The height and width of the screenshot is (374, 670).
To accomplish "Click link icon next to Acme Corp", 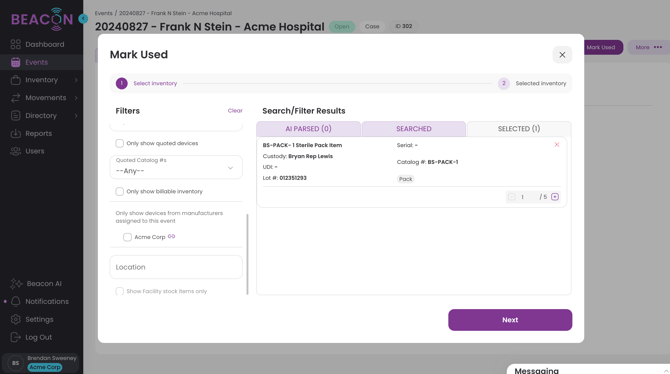I will 171,236.
